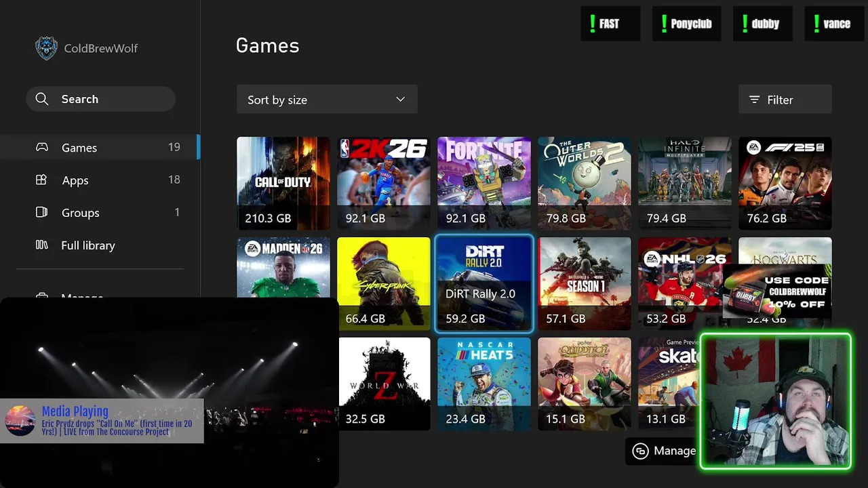Click the Manage button's icon at bottom
This screenshot has height=488, width=868.
click(640, 451)
